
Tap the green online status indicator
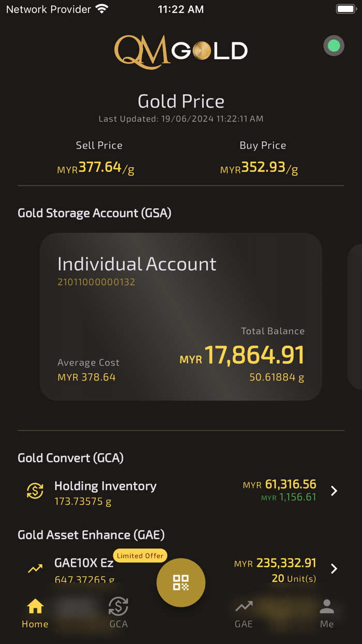[334, 46]
